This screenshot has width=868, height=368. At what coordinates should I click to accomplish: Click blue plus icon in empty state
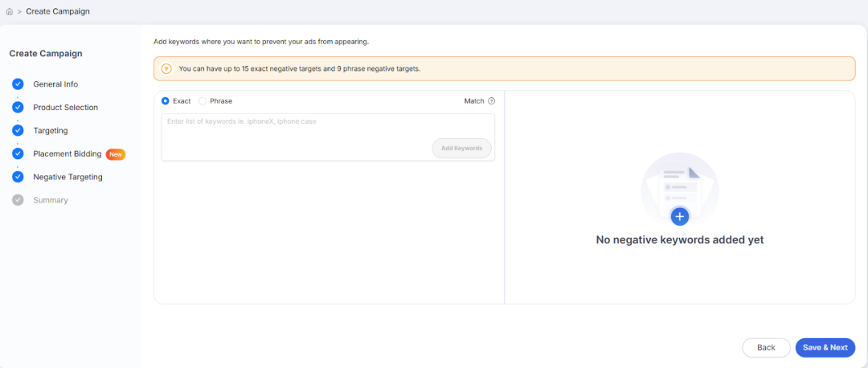[680, 216]
